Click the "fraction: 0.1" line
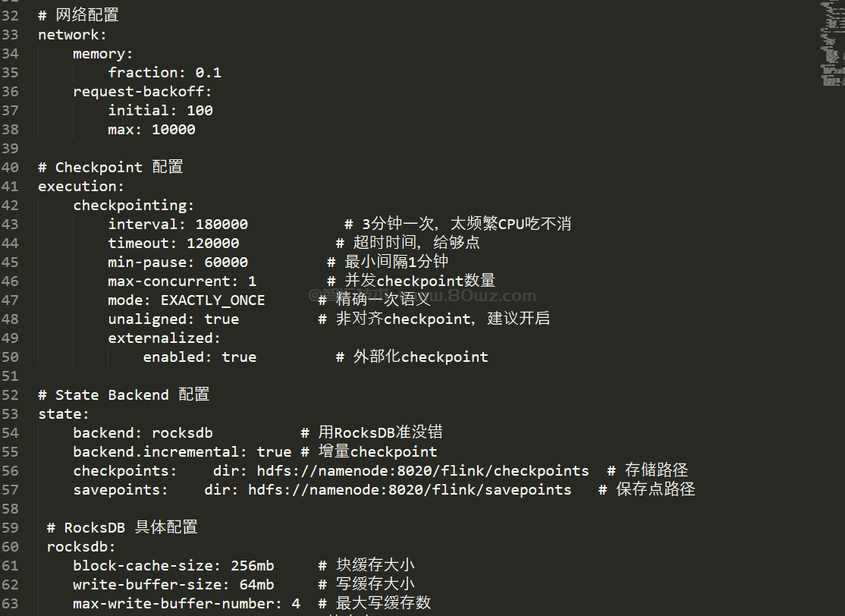The image size is (845, 616). pyautogui.click(x=165, y=73)
